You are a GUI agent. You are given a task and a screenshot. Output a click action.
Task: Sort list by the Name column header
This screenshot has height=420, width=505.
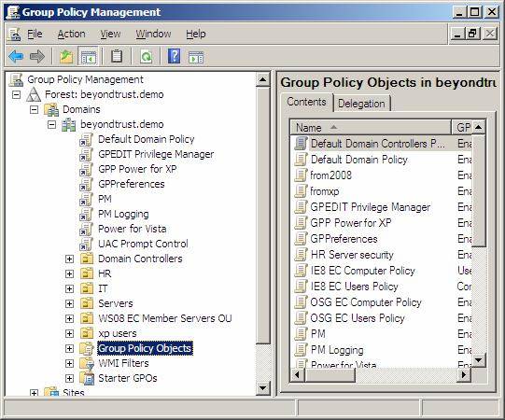click(x=371, y=128)
